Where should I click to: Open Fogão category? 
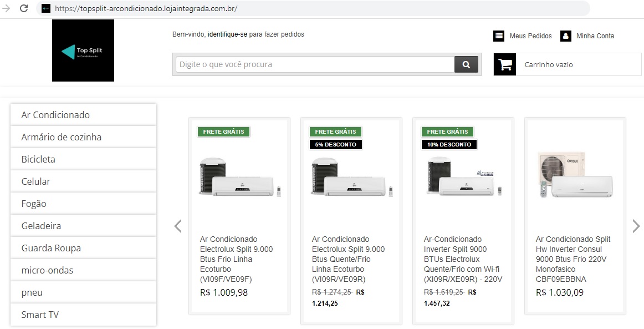pyautogui.click(x=83, y=204)
